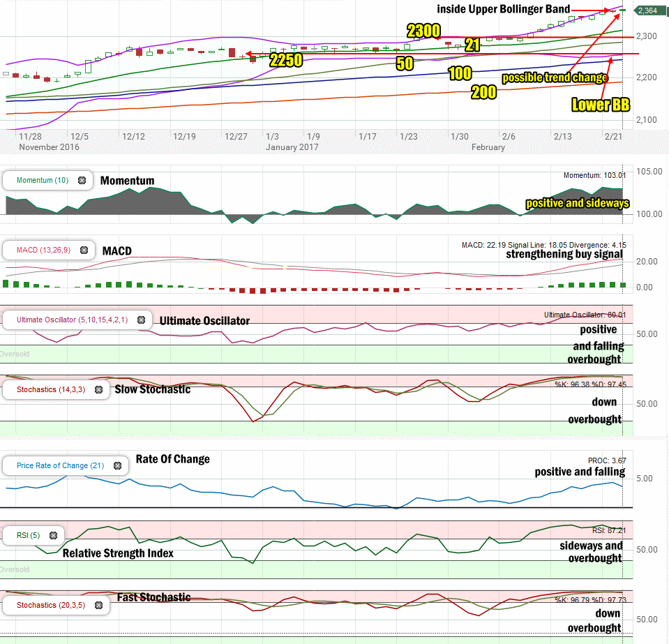Click the 2,200 price axis label
The height and width of the screenshot is (644, 669).
[647, 77]
